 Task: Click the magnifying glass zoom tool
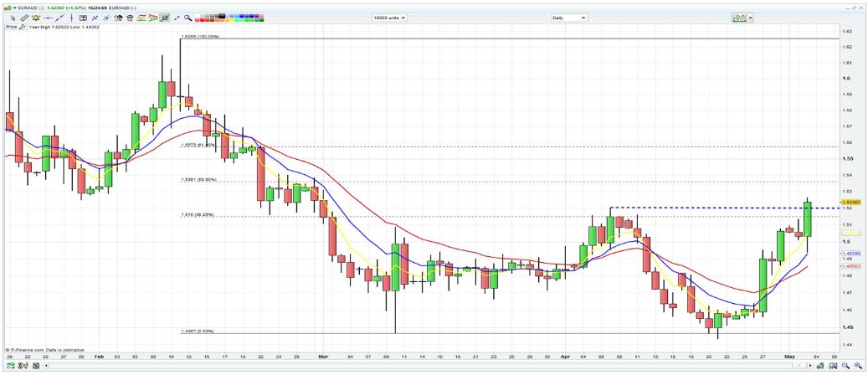(x=188, y=17)
